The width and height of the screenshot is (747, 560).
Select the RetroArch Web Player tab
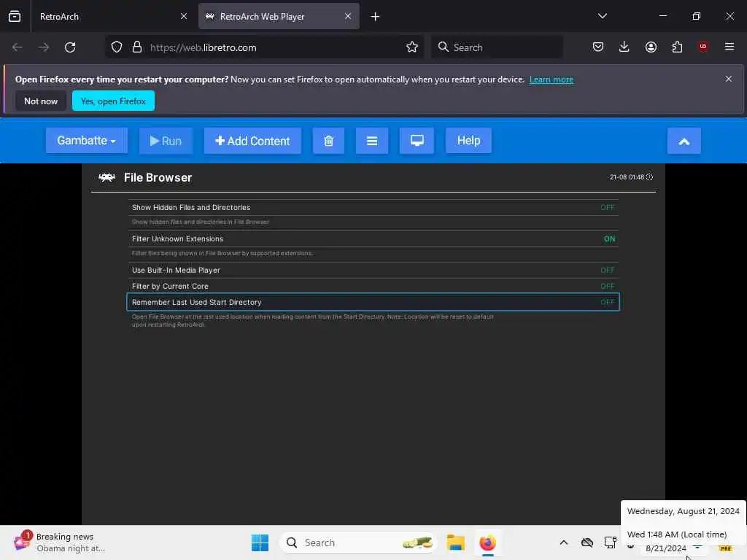click(279, 17)
